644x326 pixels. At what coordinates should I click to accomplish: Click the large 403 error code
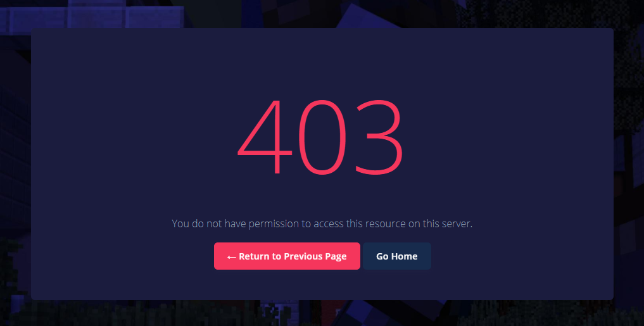(x=320, y=136)
